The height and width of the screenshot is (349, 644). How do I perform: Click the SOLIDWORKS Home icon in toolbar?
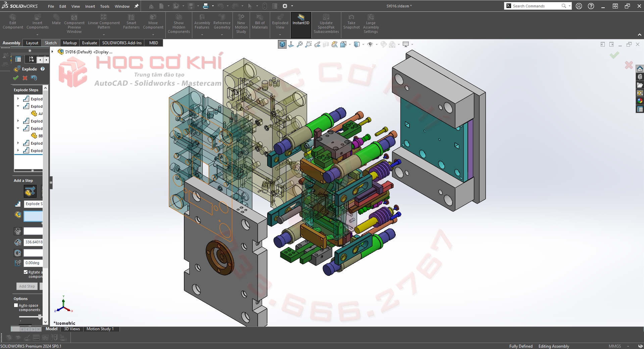(x=151, y=6)
